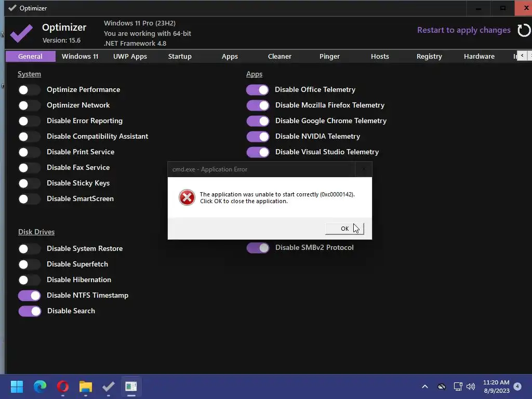Click the Apps section heading

click(x=254, y=74)
